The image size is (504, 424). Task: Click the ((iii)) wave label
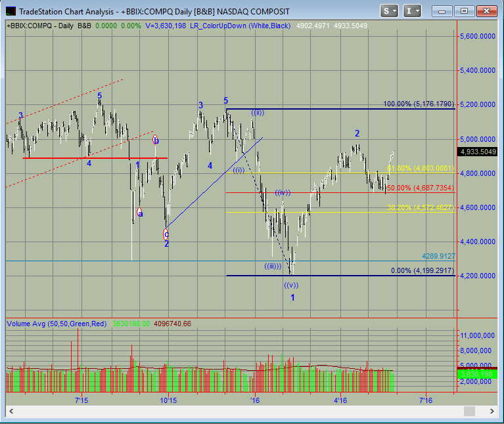click(273, 266)
